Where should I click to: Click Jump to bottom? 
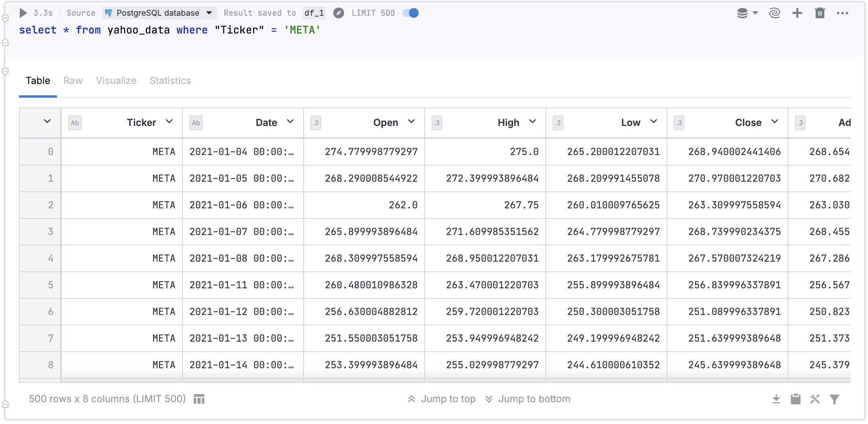point(534,399)
